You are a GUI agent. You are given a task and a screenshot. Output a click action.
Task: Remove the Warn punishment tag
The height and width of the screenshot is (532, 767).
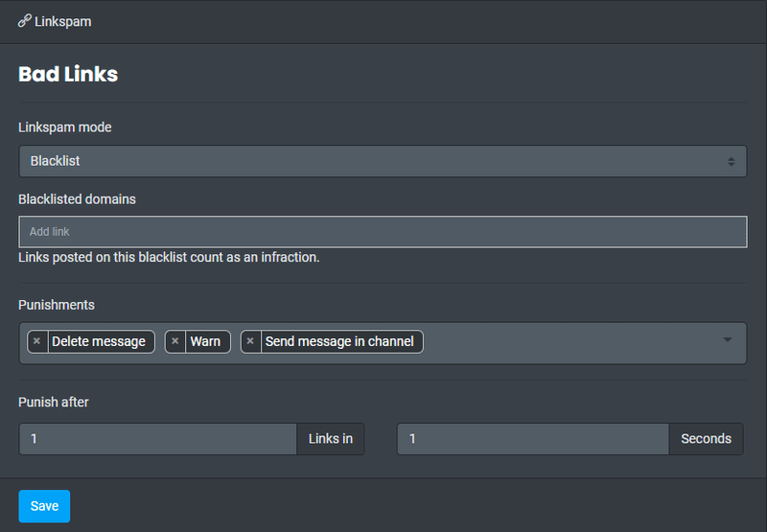pos(175,341)
